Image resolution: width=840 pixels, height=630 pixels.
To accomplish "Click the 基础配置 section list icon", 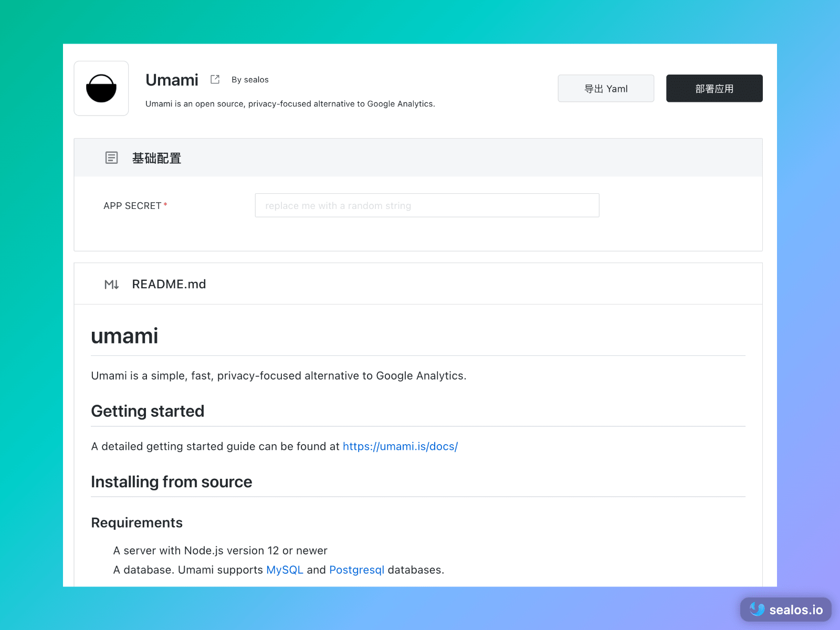I will pos(111,157).
